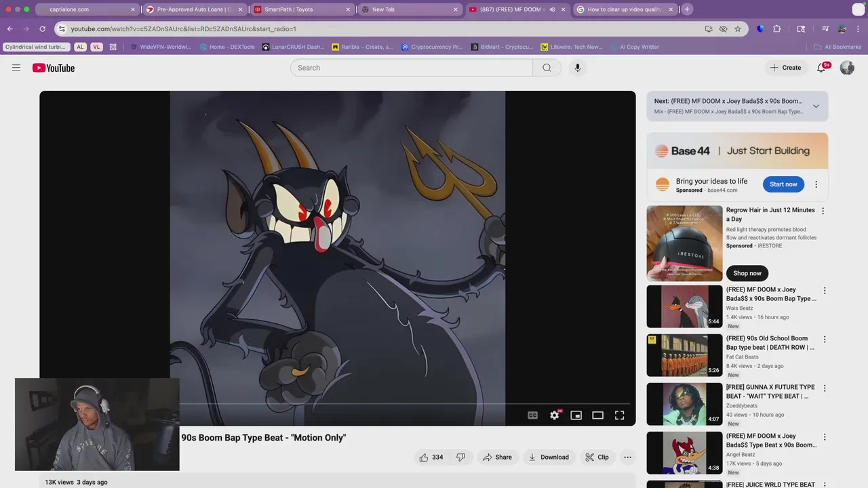Open site info icon beside URL
The width and height of the screenshot is (868, 488).
62,29
